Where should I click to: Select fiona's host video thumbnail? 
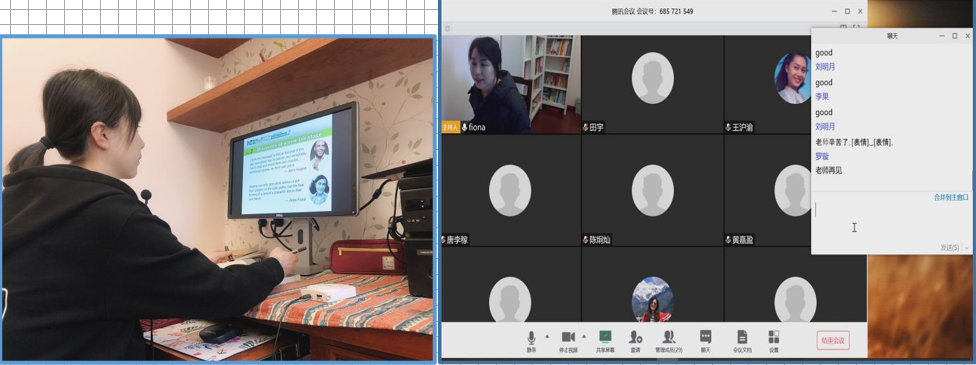(510, 84)
